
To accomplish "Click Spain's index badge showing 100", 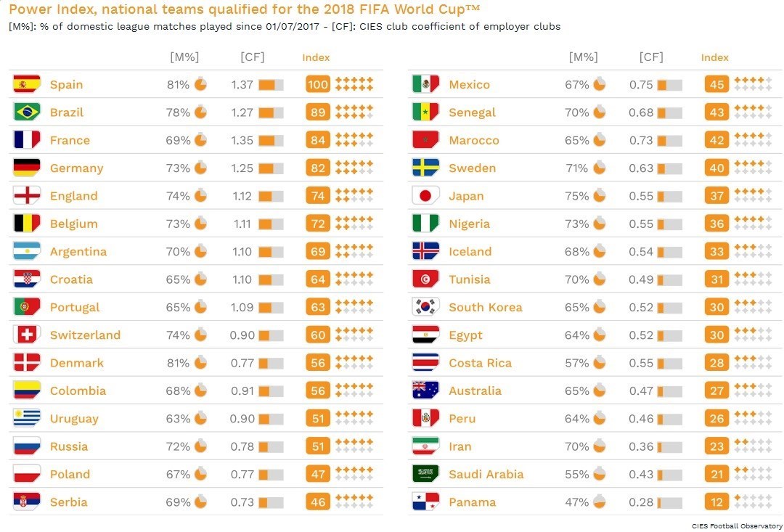I will click(318, 84).
